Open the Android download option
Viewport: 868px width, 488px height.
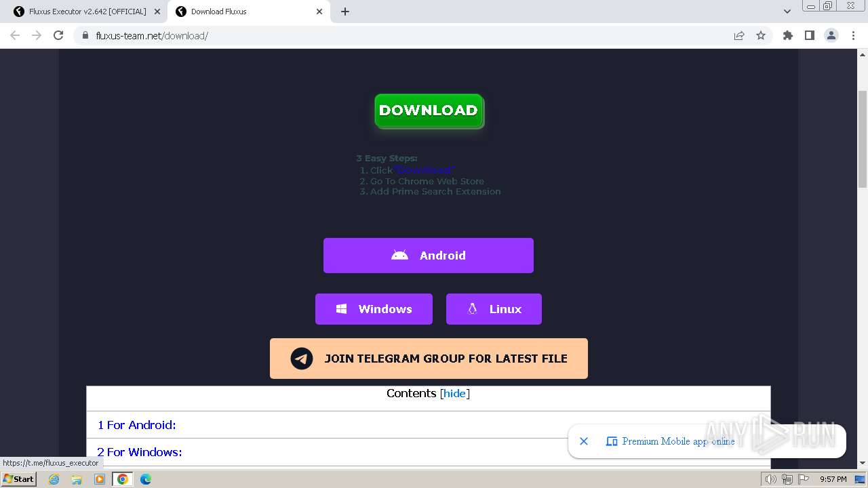tap(429, 256)
